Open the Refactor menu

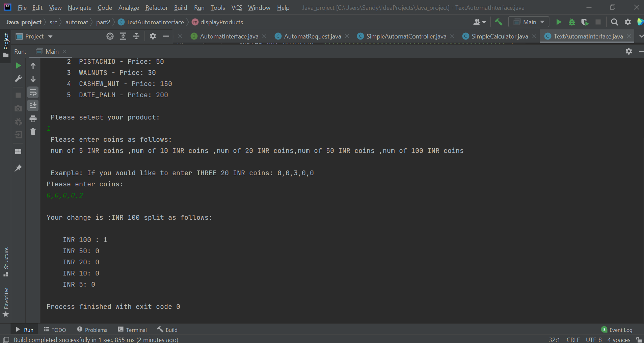pos(156,7)
